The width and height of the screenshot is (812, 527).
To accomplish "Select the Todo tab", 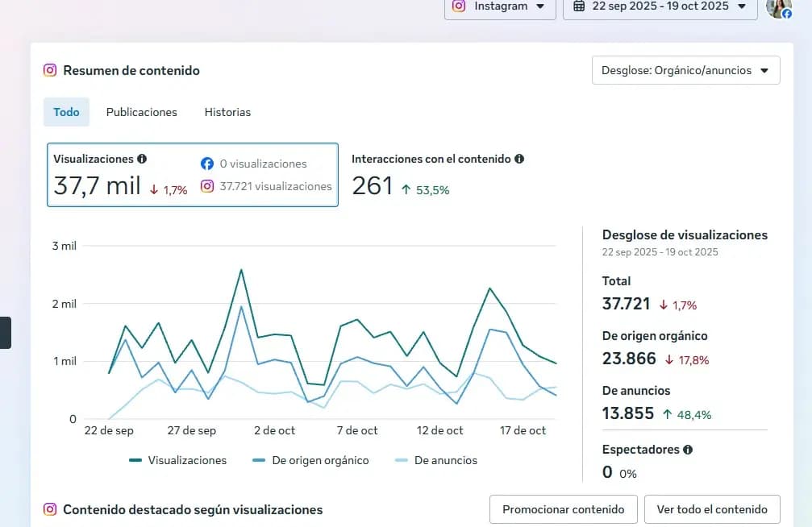I will coord(66,112).
